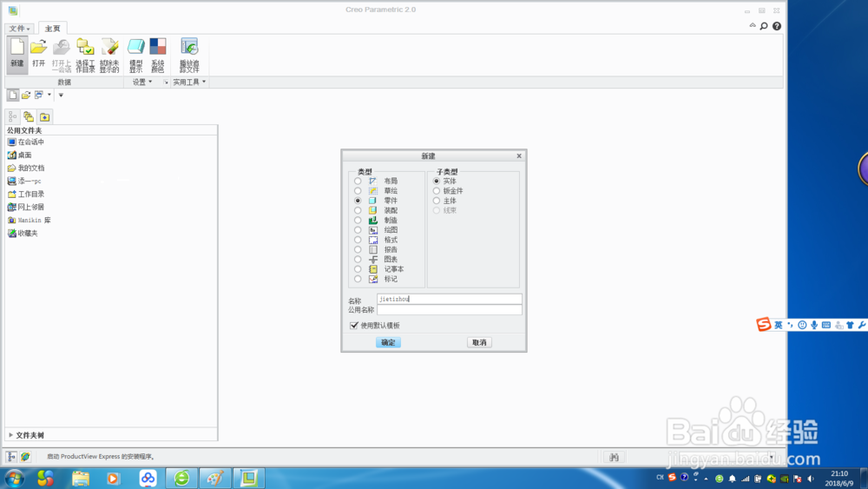Click the 新建 (New) ribbon icon

pyautogui.click(x=17, y=54)
